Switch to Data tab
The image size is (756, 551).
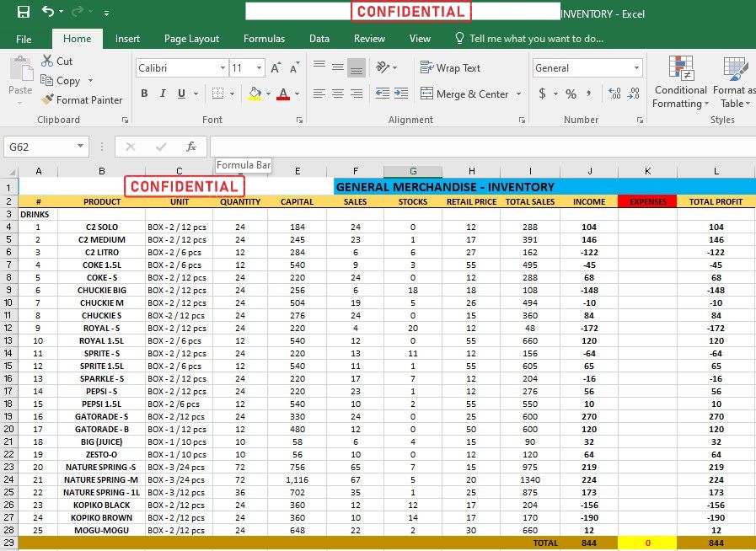point(319,39)
